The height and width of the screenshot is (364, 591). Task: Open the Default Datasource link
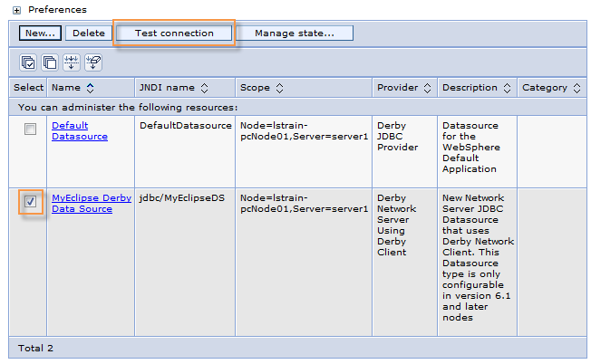point(79,131)
